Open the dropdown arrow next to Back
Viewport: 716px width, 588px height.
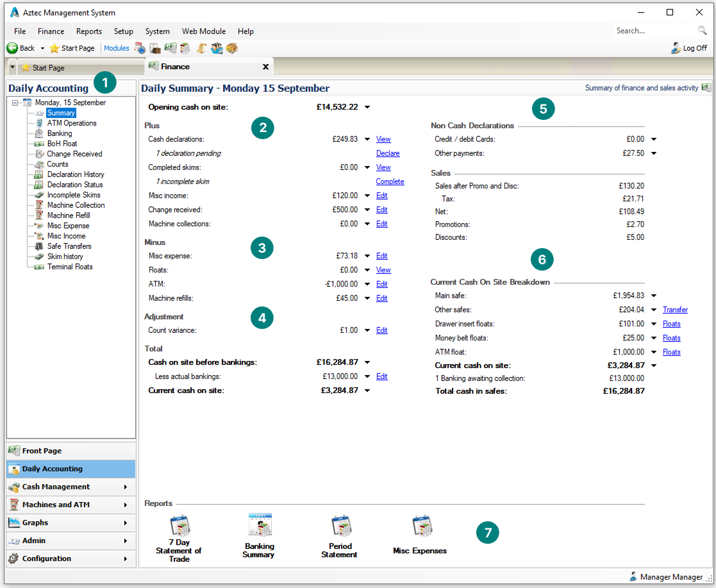42,48
